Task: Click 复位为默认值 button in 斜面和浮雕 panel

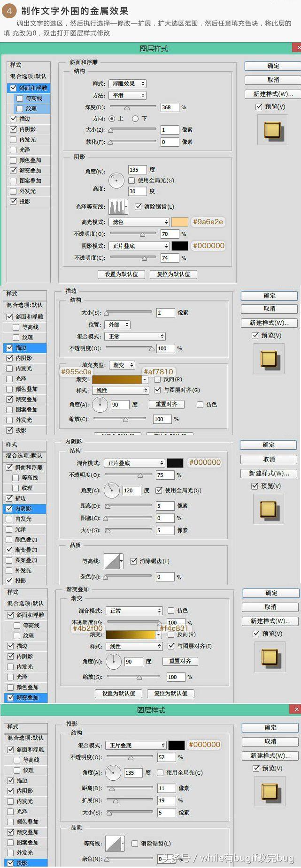Action: pos(173,274)
